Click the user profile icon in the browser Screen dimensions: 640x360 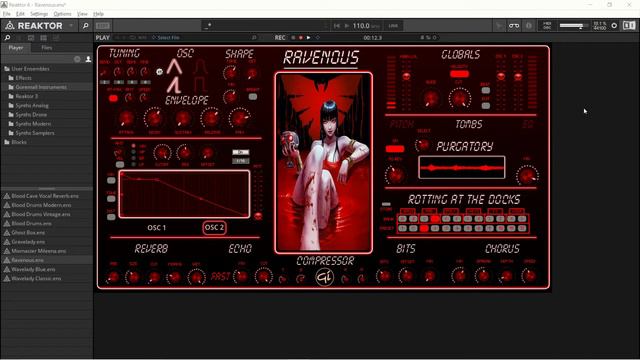click(x=88, y=59)
